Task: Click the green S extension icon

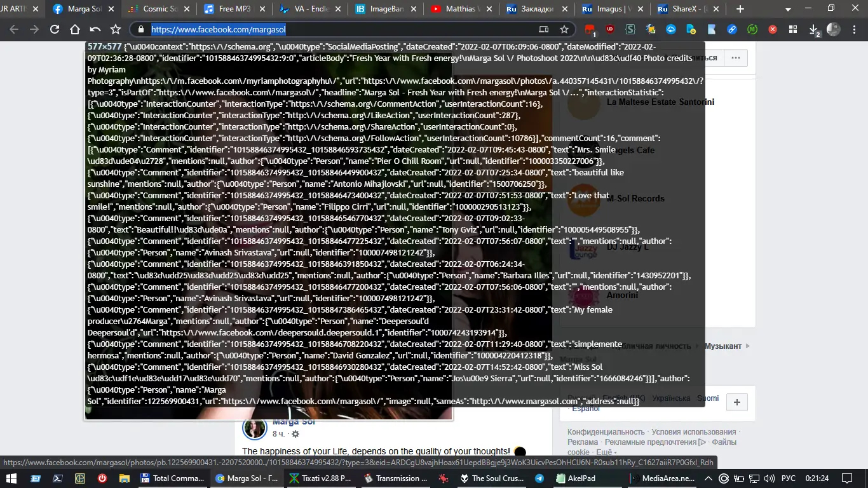Action: (x=630, y=29)
